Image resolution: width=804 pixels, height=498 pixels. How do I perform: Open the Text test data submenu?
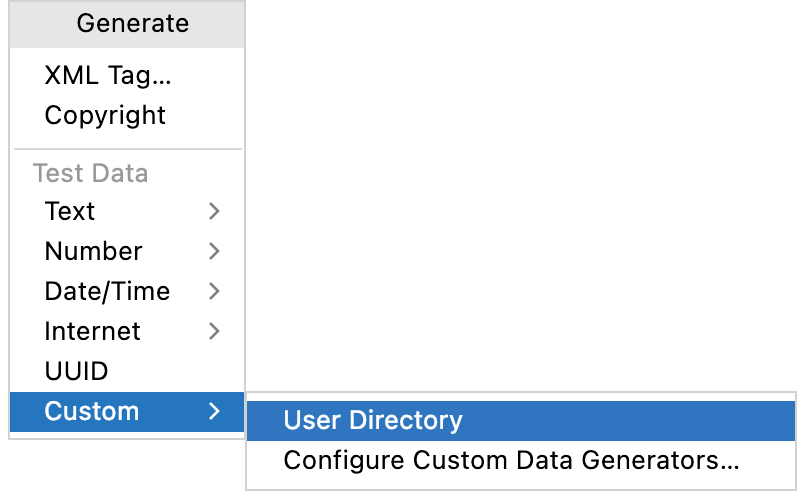127,211
